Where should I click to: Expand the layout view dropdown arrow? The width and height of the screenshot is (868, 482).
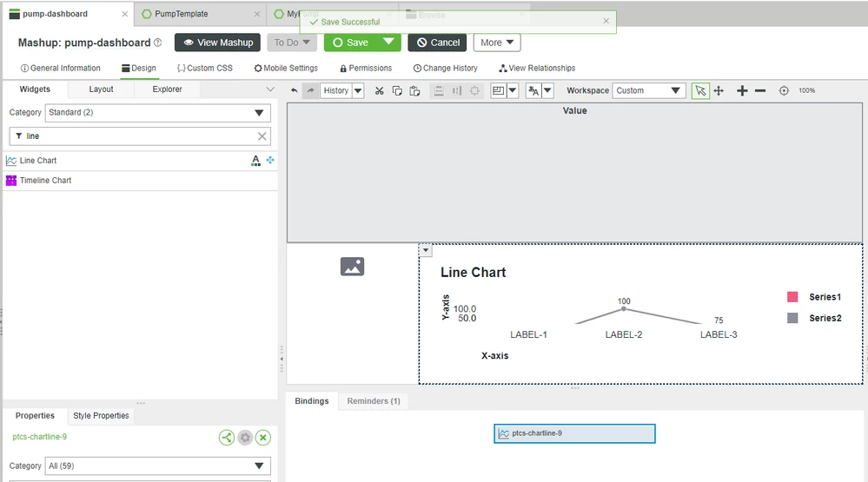(x=513, y=91)
